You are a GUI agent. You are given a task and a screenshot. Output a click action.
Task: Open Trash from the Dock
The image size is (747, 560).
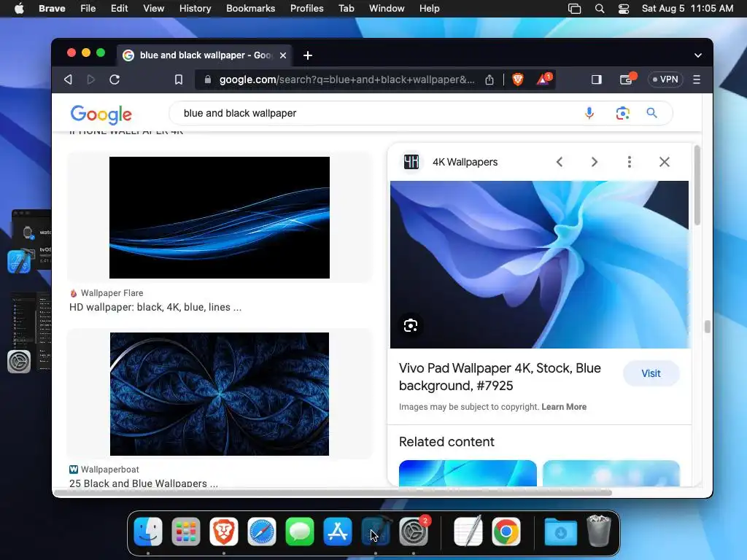pyautogui.click(x=599, y=531)
